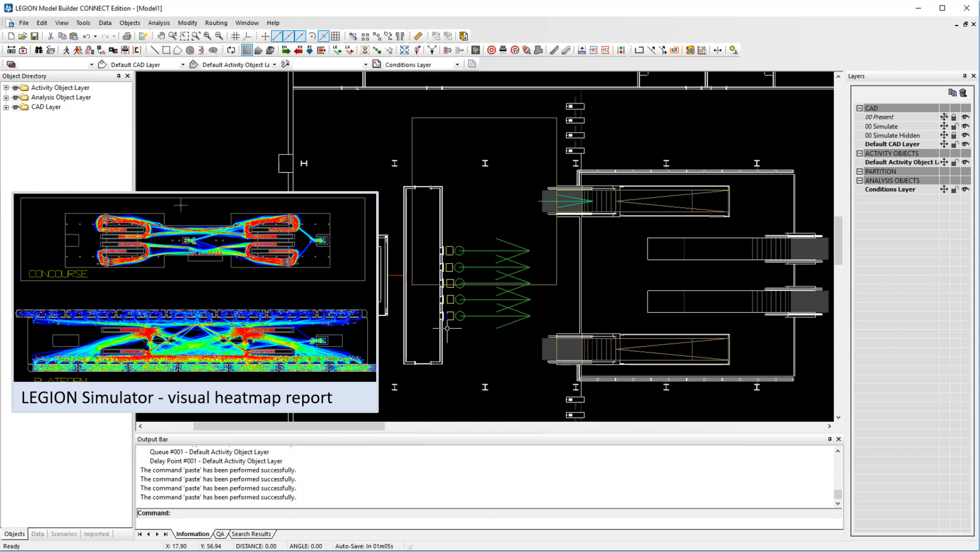Click the Command input field

tap(489, 513)
